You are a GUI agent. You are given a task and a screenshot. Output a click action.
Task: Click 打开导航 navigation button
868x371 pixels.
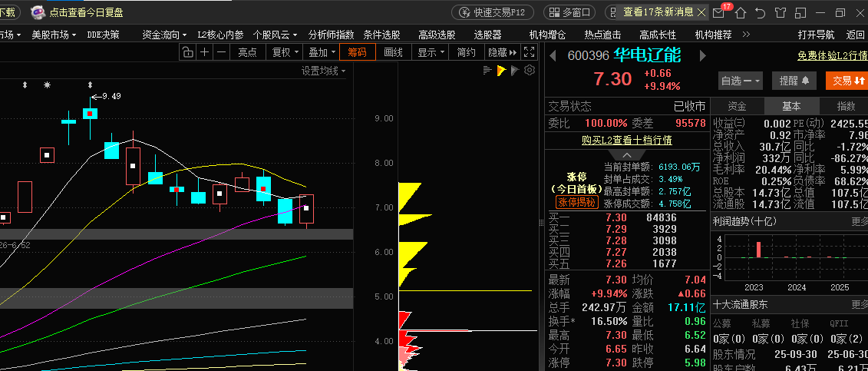click(816, 35)
